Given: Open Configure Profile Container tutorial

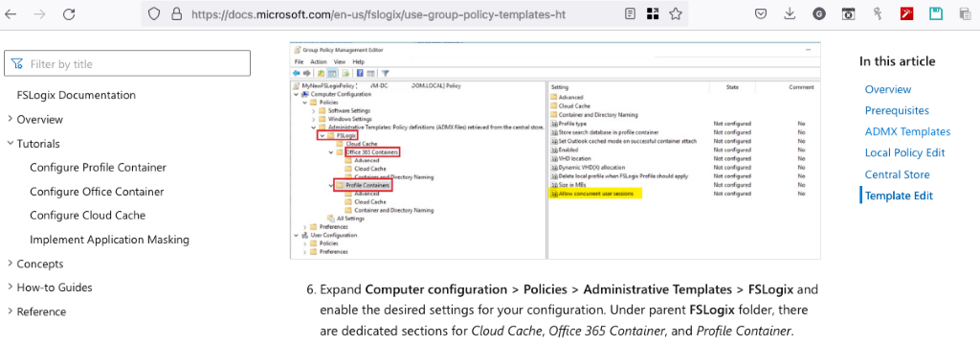Looking at the screenshot, I should [99, 167].
